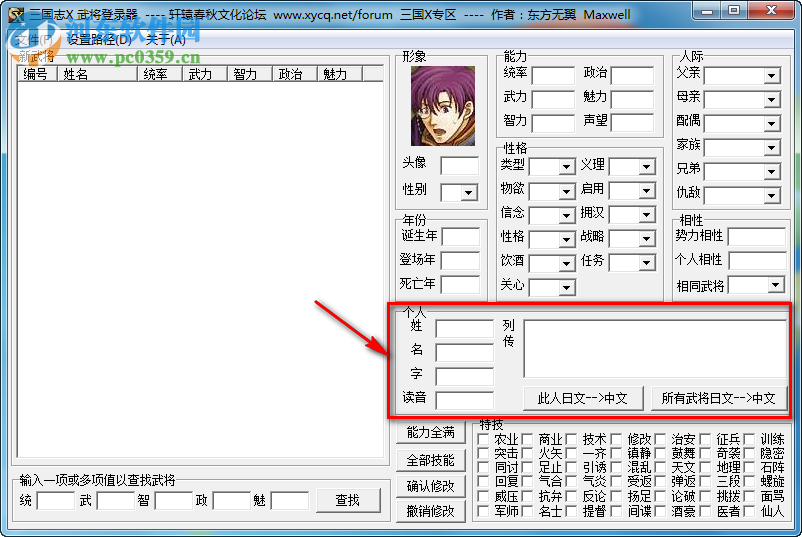Click the 读音 input field

tap(464, 400)
